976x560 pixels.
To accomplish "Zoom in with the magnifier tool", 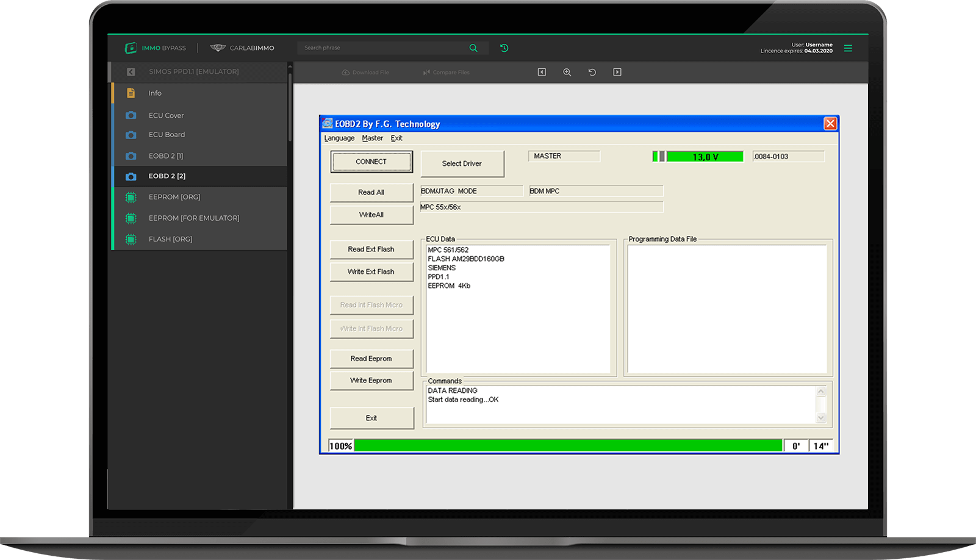I will click(x=567, y=72).
